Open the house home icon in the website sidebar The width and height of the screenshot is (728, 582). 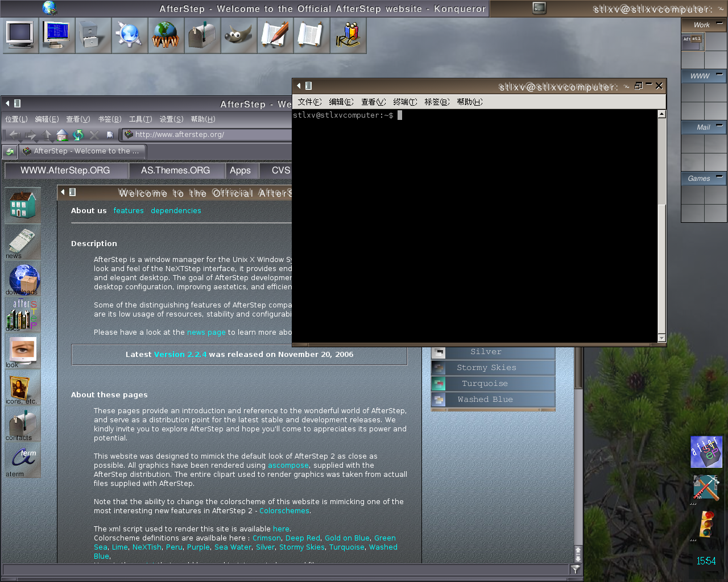(x=23, y=205)
